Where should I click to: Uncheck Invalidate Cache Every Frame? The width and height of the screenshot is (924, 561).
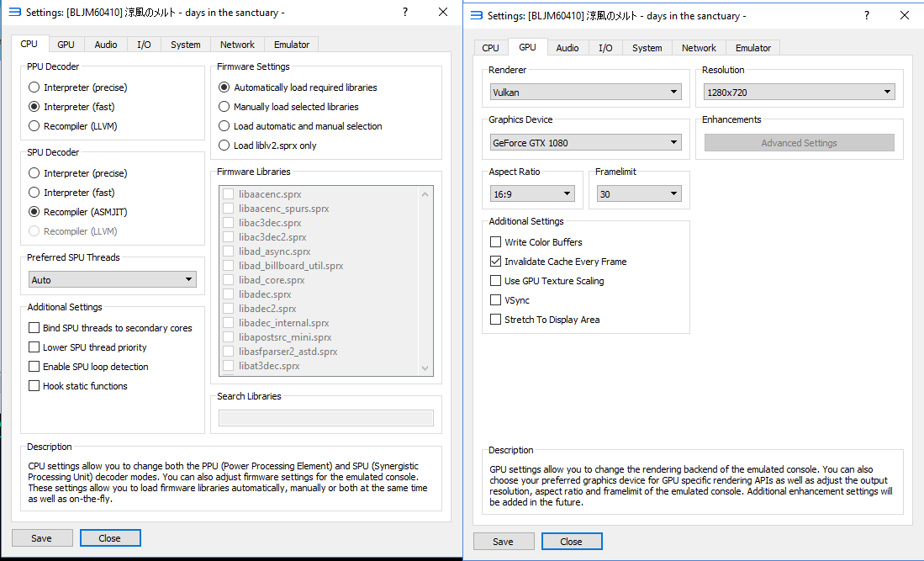coord(495,262)
